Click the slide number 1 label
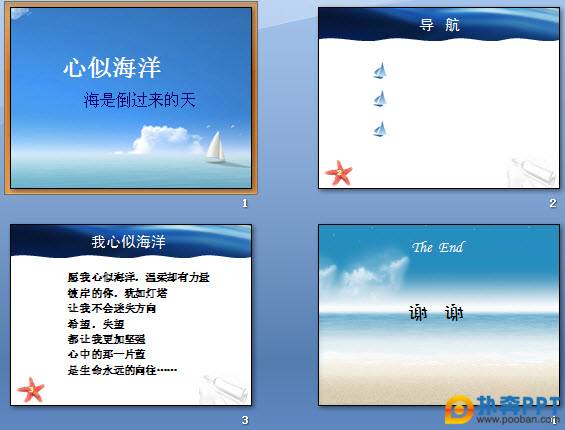 [245, 204]
